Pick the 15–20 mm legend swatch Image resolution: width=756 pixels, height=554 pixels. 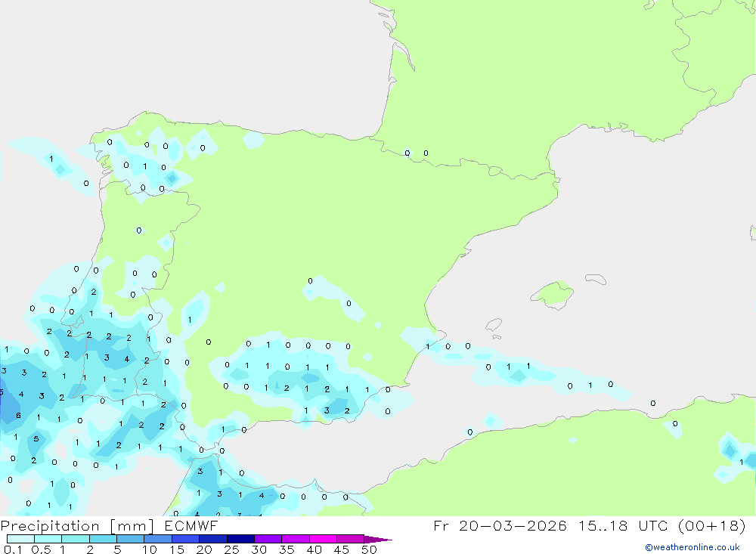185,539
